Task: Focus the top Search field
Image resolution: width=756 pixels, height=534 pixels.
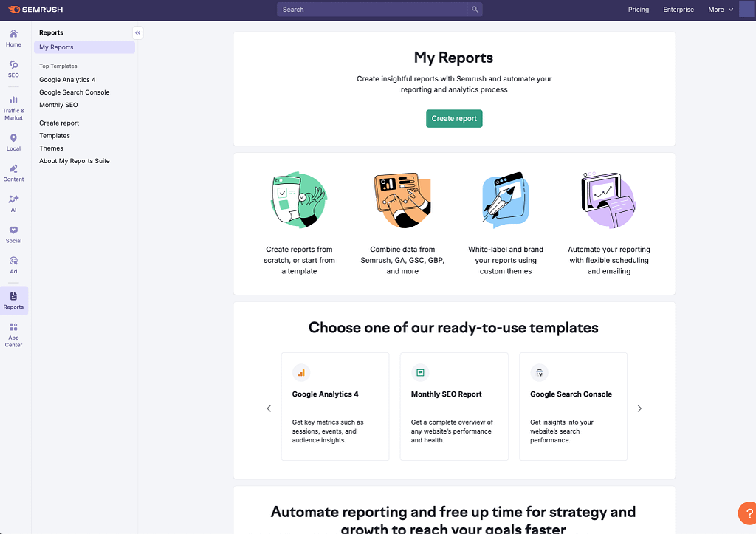Action: pyautogui.click(x=372, y=9)
